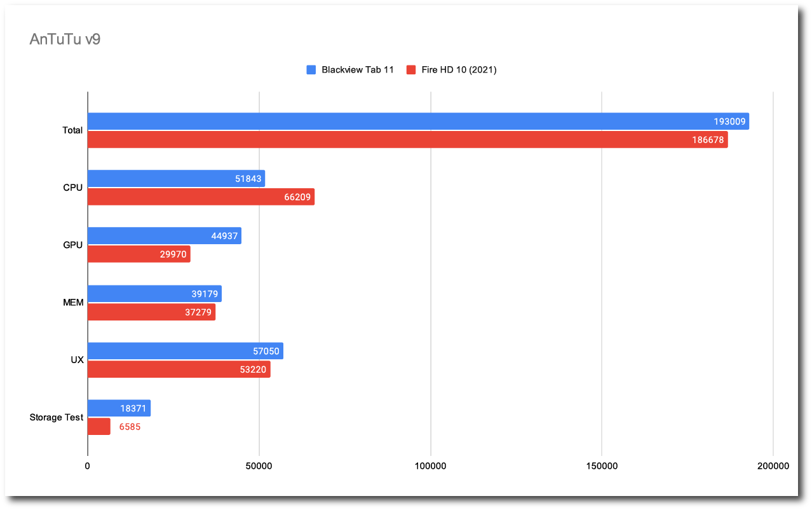Select the Storage Test axis category label
The image size is (812, 510).
pos(56,418)
